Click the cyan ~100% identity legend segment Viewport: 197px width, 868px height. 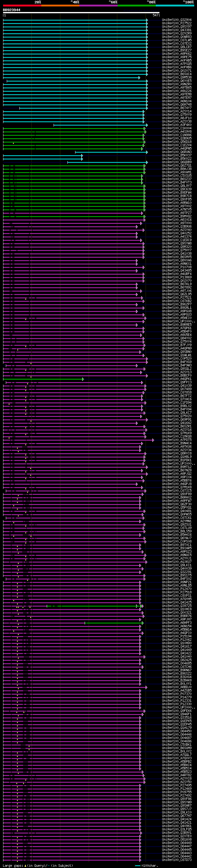pos(175,6)
